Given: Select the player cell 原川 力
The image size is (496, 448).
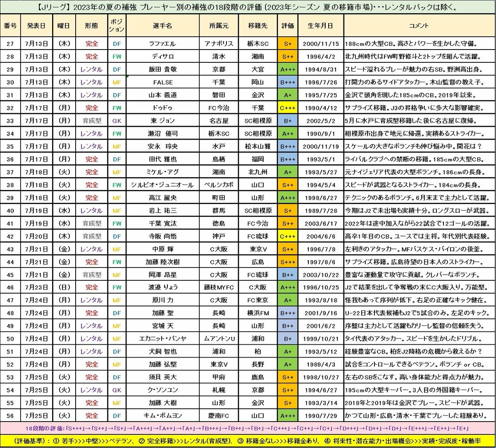Looking at the screenshot, I should (162, 300).
